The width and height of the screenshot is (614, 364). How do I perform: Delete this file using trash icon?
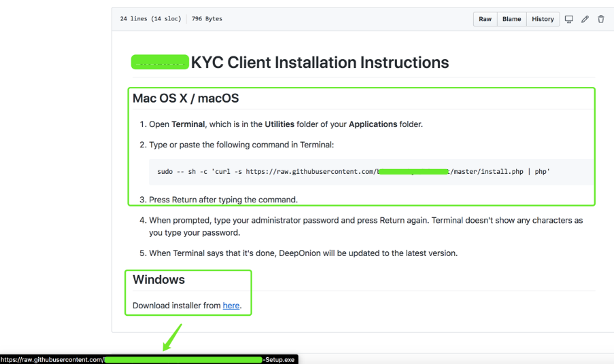[x=600, y=19]
